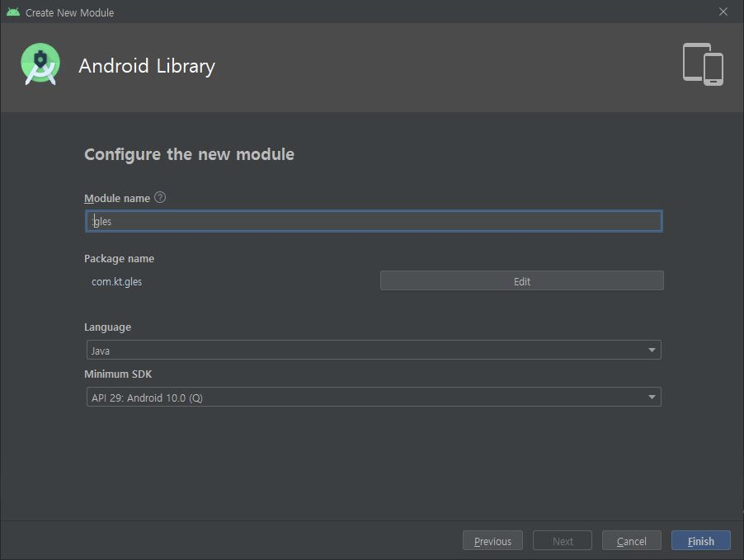The image size is (744, 560).
Task: Click the Module name label
Action: click(117, 199)
